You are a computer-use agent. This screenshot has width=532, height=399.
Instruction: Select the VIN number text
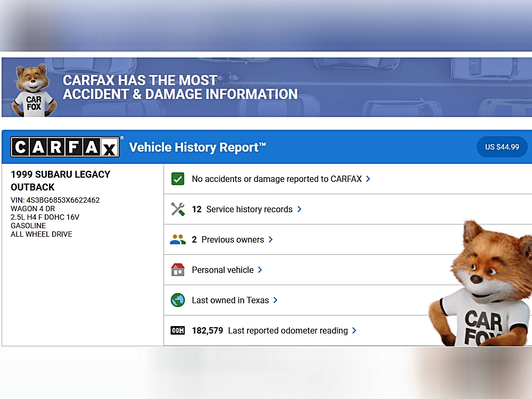click(63, 200)
